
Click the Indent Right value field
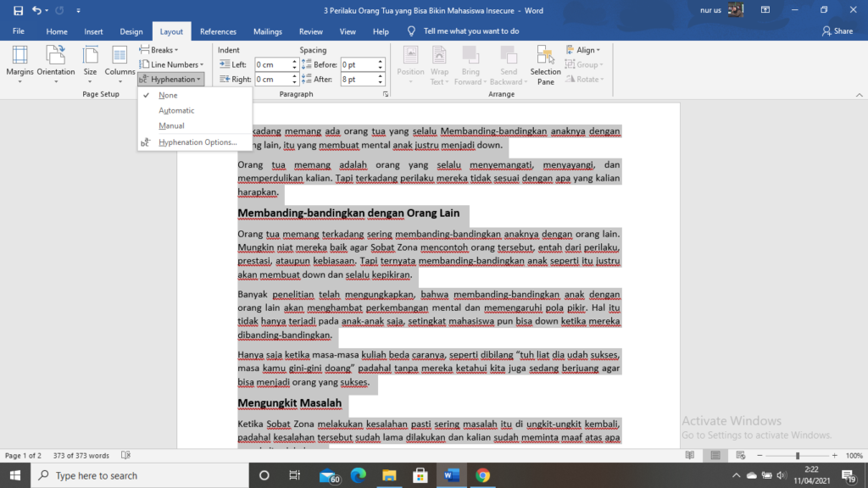pyautogui.click(x=272, y=79)
